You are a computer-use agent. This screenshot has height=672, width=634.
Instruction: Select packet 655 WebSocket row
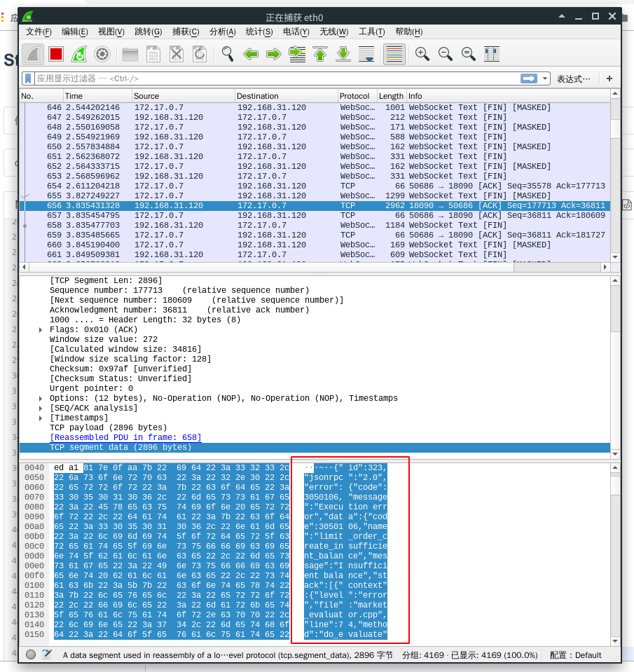point(315,196)
